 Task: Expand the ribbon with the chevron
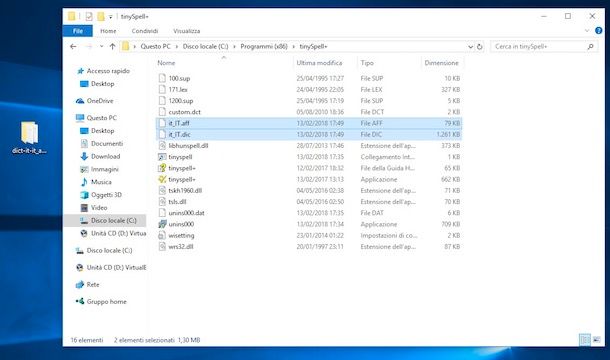(587, 31)
